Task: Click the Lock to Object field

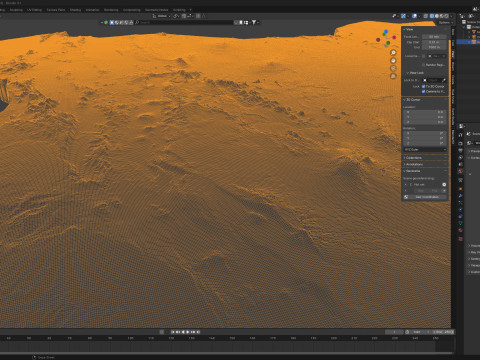Action: pyautogui.click(x=432, y=80)
